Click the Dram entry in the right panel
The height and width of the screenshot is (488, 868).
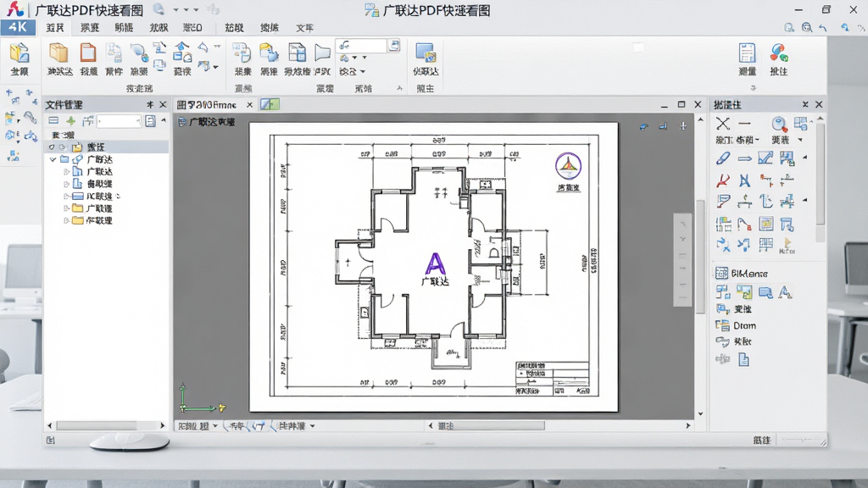click(x=744, y=326)
